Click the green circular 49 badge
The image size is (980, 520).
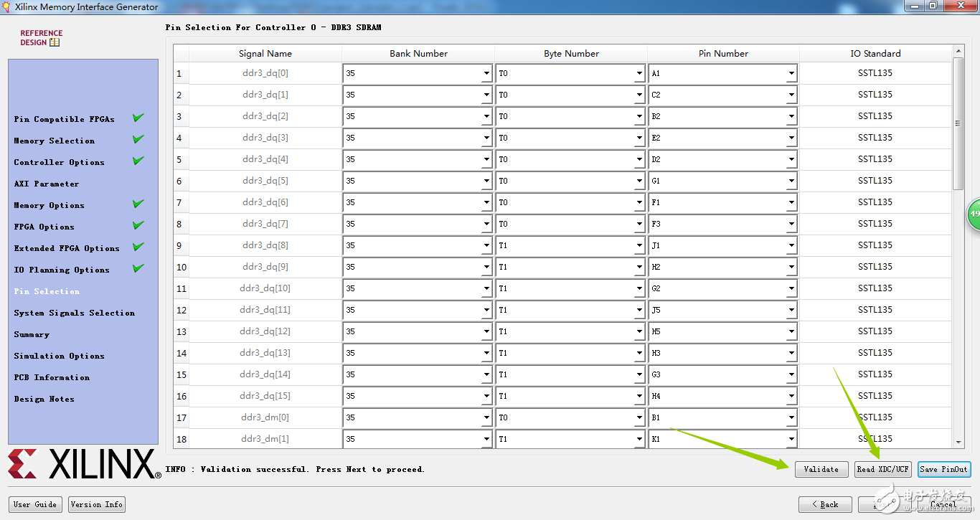974,214
